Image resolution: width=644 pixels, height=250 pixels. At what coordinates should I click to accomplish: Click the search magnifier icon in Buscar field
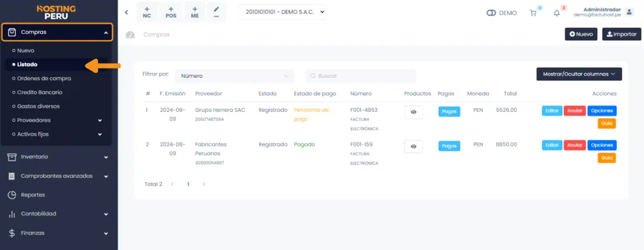coord(313,76)
